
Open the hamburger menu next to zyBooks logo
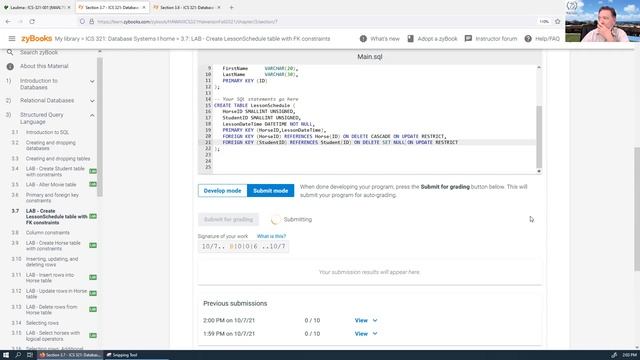[x=12, y=38]
